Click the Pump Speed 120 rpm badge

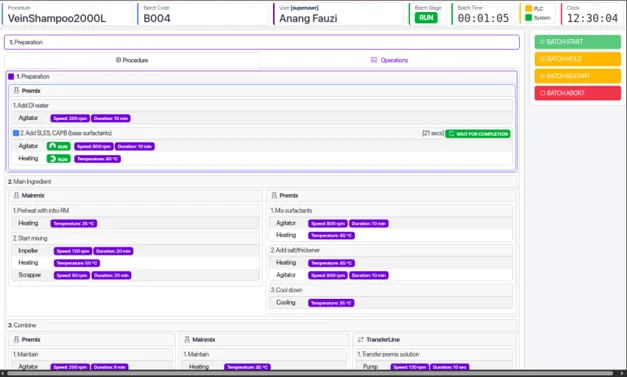409,367
